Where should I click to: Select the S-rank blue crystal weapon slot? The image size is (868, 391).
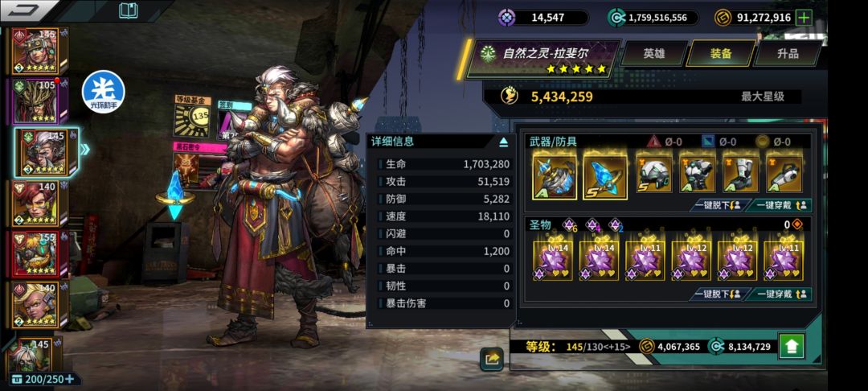point(605,177)
